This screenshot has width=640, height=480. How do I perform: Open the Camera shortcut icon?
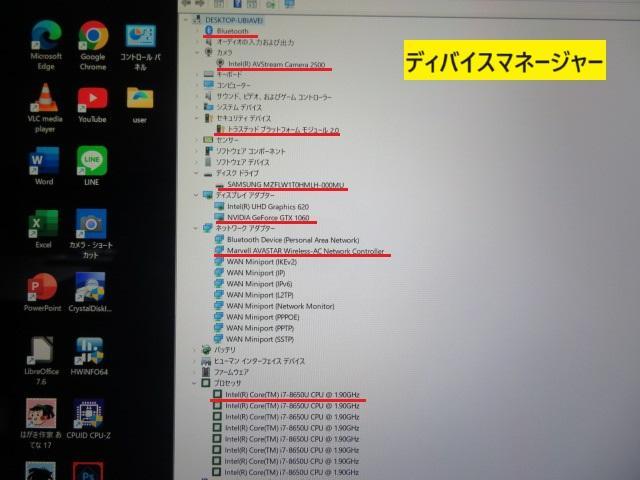click(x=91, y=233)
